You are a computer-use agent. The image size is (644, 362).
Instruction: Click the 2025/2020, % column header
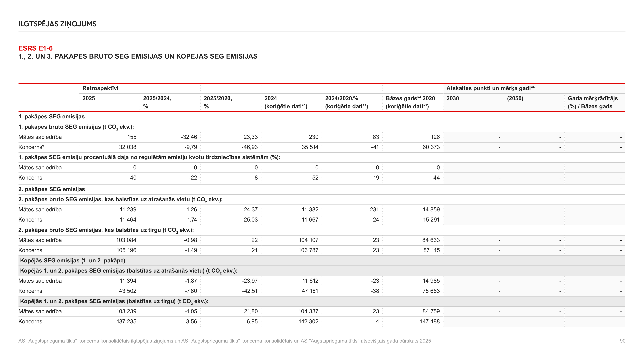tap(218, 102)
